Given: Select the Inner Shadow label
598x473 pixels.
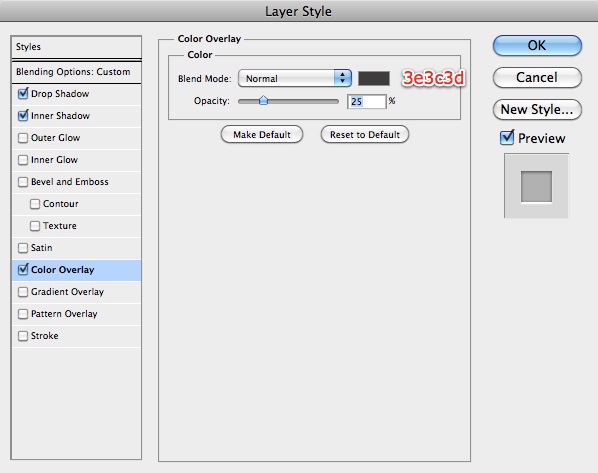Looking at the screenshot, I should click(60, 116).
